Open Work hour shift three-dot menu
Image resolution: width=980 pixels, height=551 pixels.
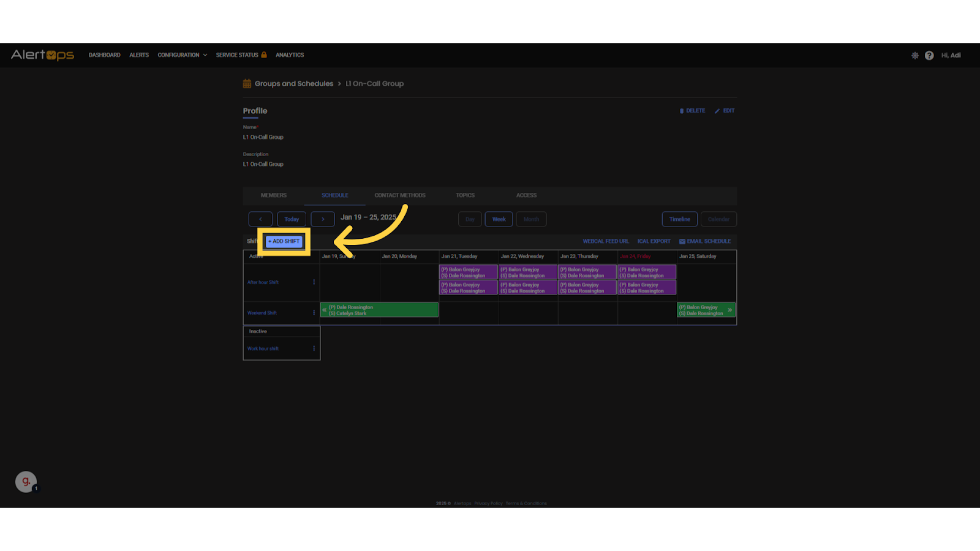pyautogui.click(x=314, y=348)
